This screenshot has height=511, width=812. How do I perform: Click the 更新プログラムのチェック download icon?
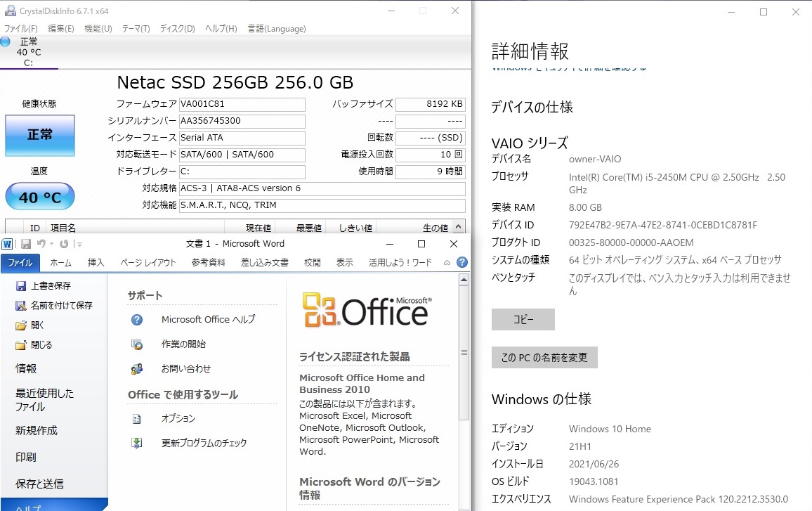pos(137,443)
